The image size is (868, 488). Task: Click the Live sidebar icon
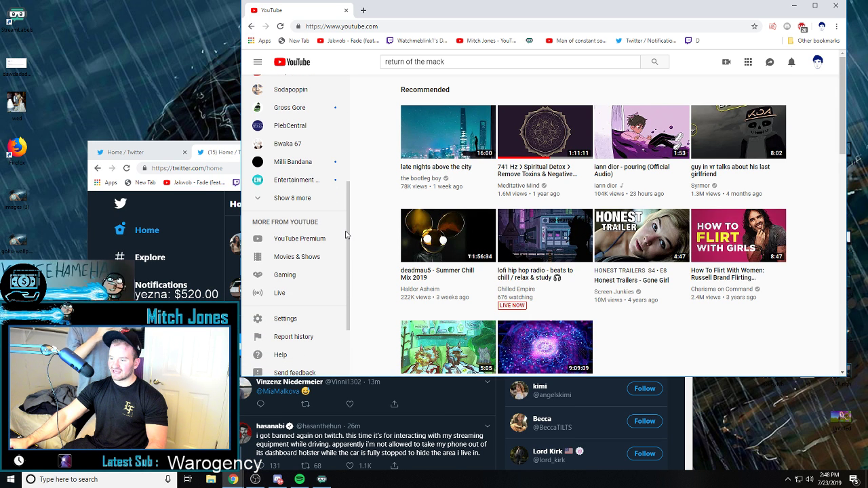point(258,293)
